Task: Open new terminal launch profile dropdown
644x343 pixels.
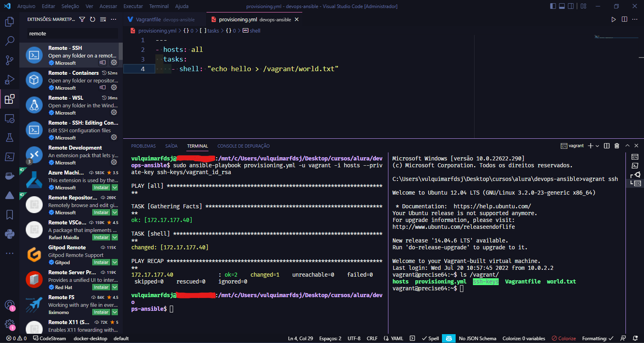Action: pos(597,146)
